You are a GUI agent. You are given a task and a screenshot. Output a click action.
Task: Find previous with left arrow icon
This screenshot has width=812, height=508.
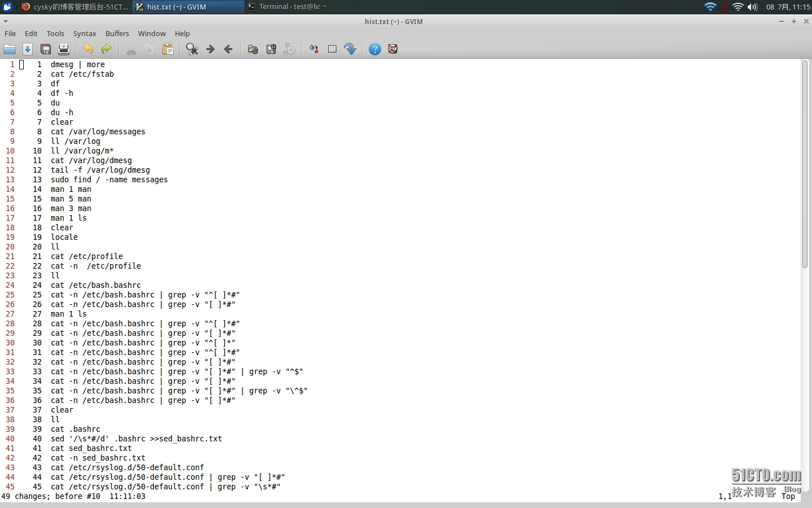pos(228,49)
